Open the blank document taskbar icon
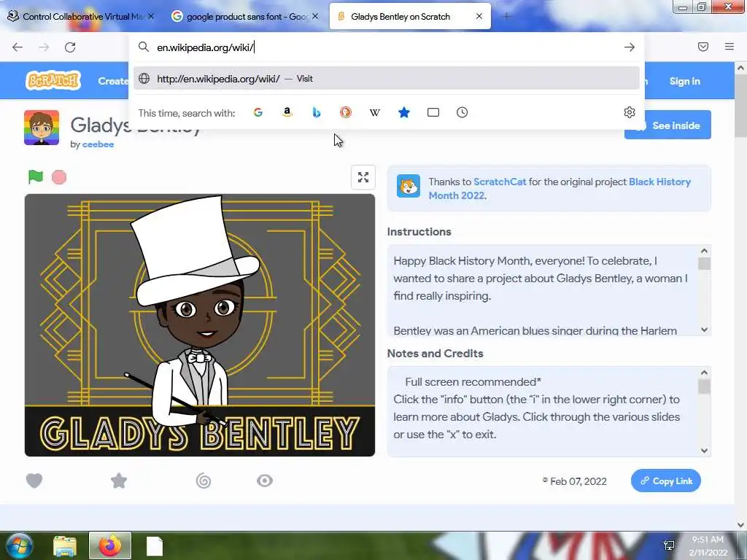 coord(155,546)
